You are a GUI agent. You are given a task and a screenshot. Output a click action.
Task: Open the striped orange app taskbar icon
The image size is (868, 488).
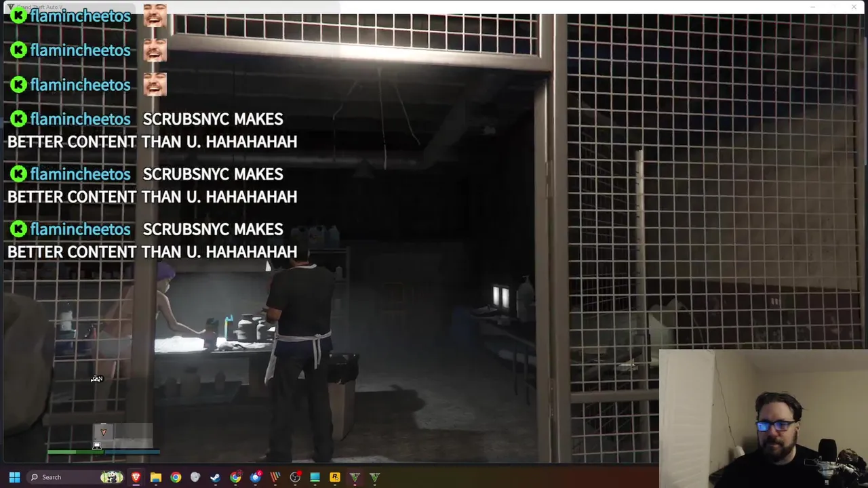[x=275, y=477]
